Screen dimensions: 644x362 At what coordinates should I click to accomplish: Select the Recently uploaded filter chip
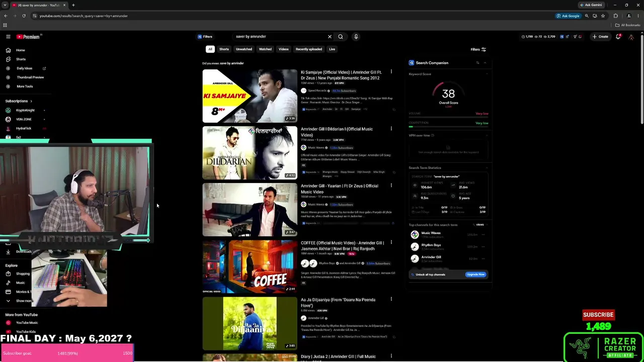(309, 49)
